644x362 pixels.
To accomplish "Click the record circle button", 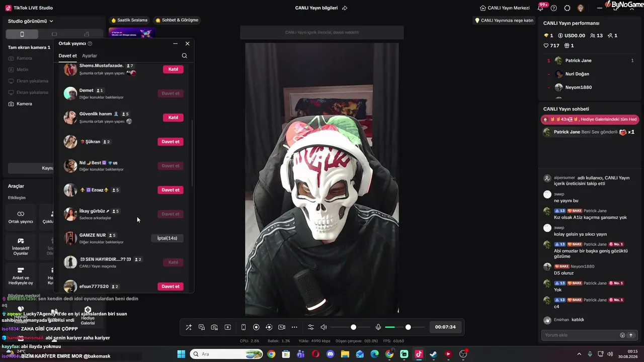I will [256, 327].
